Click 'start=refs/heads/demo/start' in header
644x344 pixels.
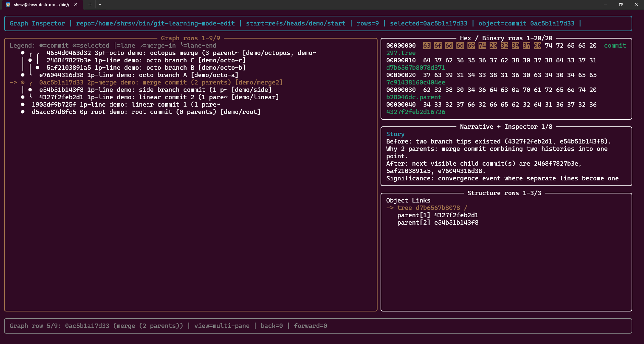click(x=296, y=23)
